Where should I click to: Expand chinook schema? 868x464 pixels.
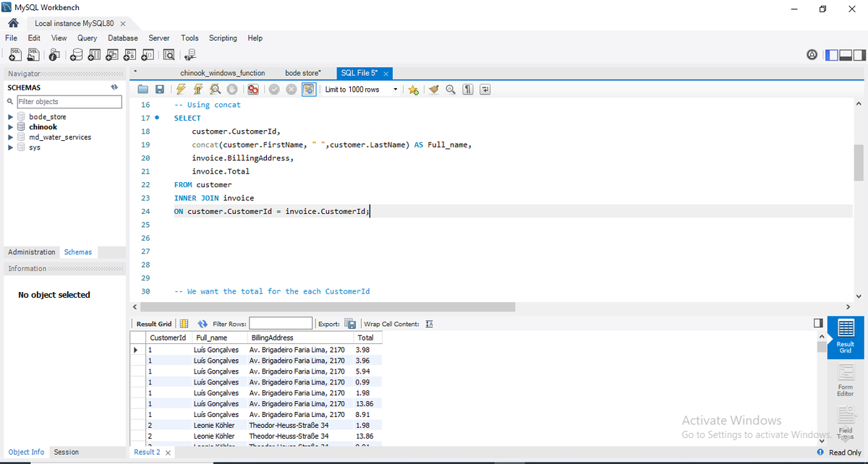pos(10,126)
